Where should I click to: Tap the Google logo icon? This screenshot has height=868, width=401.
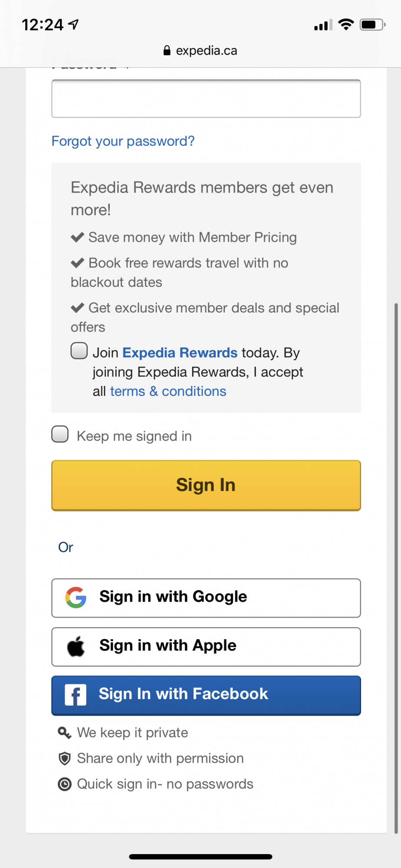(76, 598)
